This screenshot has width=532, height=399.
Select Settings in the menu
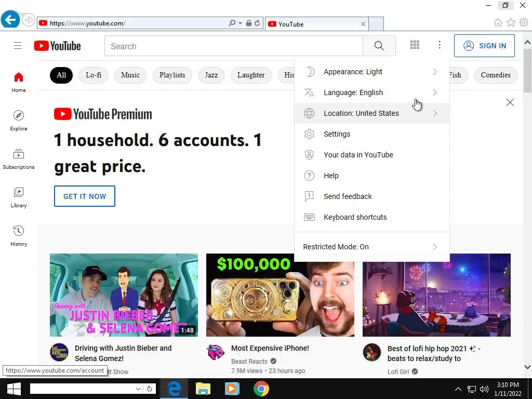[372, 134]
